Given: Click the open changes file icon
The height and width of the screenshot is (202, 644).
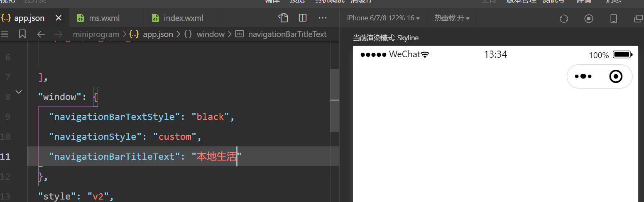Looking at the screenshot, I should pos(283,18).
